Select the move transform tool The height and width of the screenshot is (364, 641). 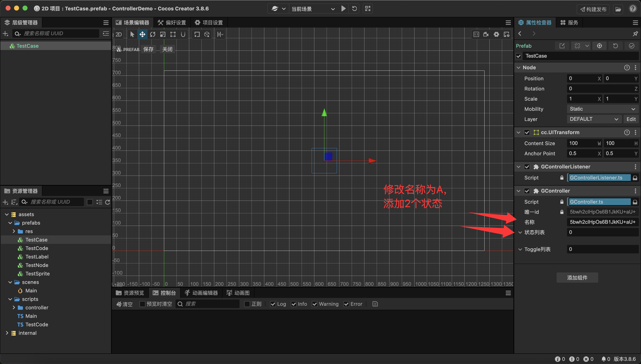pyautogui.click(x=142, y=34)
